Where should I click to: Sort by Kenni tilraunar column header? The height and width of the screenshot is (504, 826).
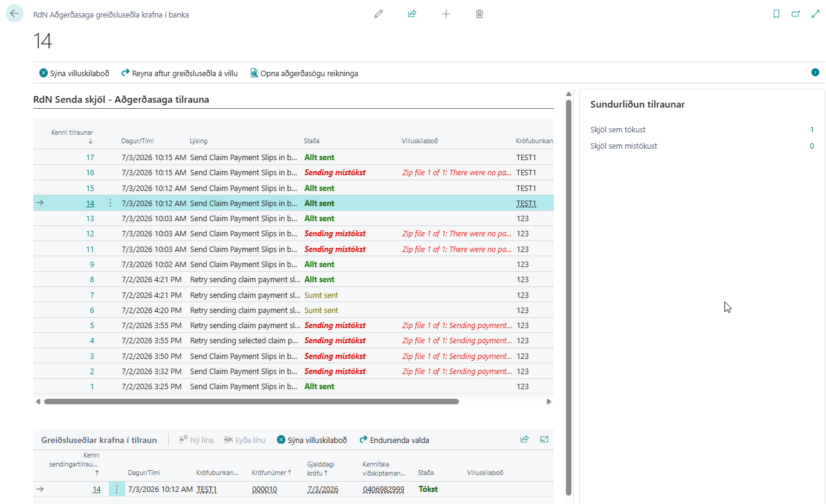tap(72, 137)
